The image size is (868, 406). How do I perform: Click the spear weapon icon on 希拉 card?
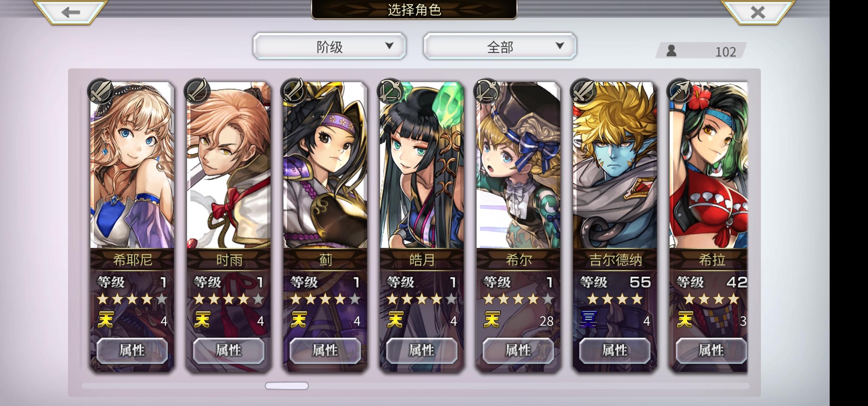679,91
